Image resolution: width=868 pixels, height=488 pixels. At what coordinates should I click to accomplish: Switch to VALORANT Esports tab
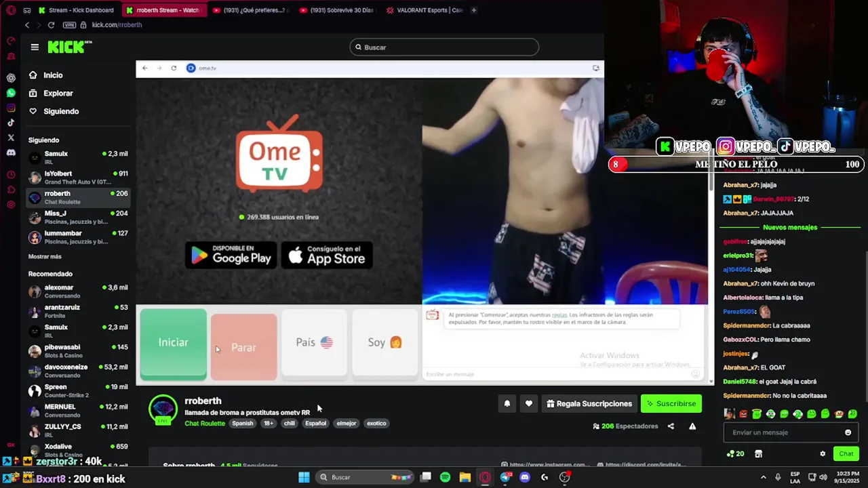point(424,10)
